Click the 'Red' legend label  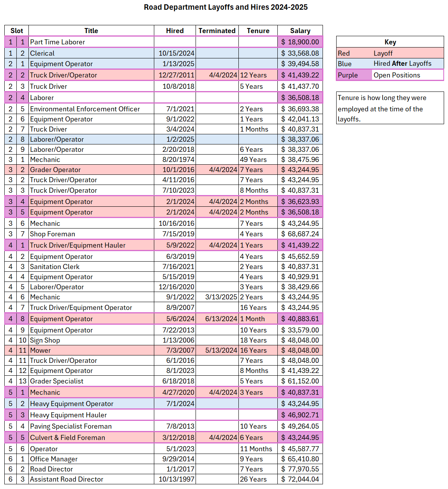354,53
